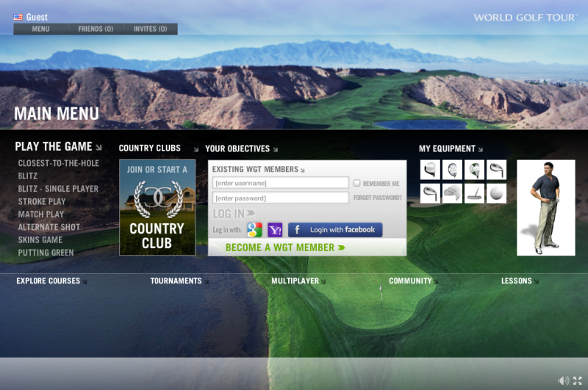Select the driver club in My Equipment
Viewport: 588px width, 390px height.
coord(430,170)
